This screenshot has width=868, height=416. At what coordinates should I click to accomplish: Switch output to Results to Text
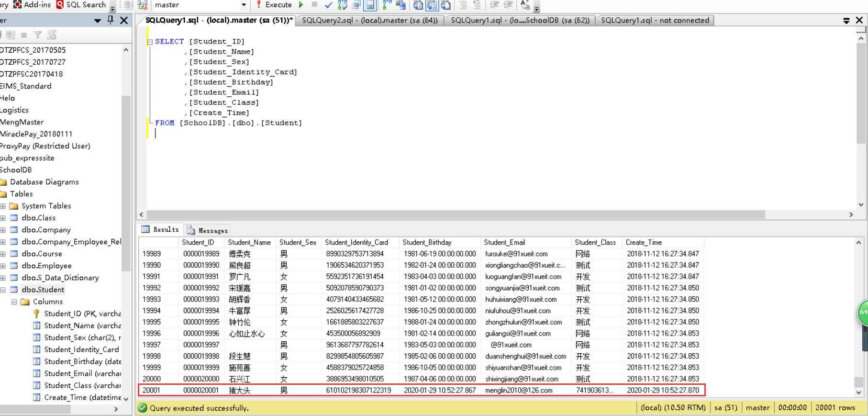click(418, 5)
